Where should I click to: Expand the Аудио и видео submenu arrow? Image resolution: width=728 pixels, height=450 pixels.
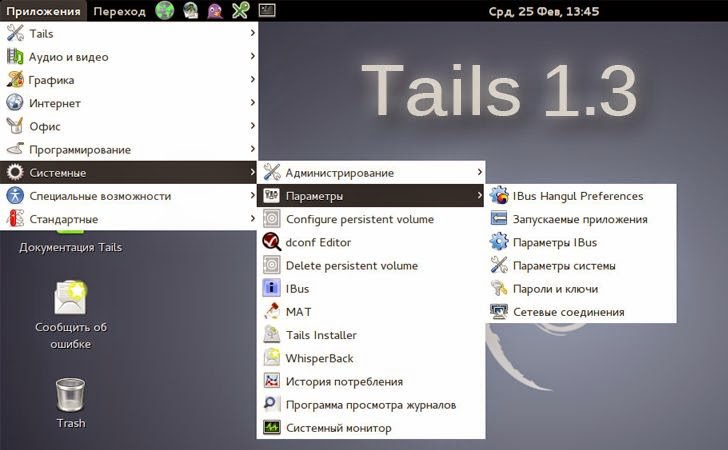coord(252,56)
